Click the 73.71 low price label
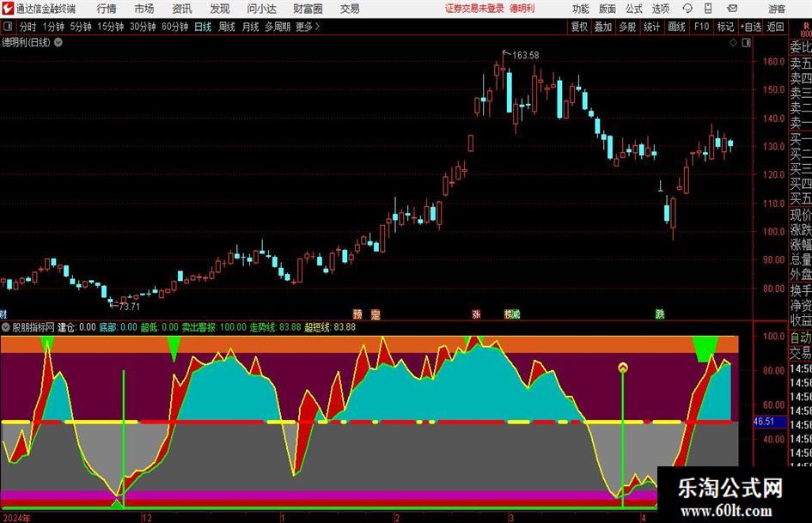This screenshot has height=523, width=812. click(x=130, y=306)
